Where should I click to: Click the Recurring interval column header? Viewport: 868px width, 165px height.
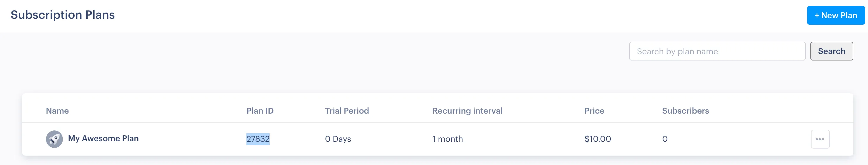point(467,111)
